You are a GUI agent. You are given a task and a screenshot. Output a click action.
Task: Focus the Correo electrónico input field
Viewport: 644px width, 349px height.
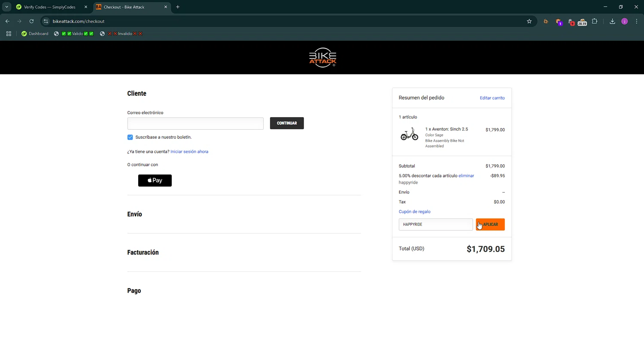coord(195,123)
